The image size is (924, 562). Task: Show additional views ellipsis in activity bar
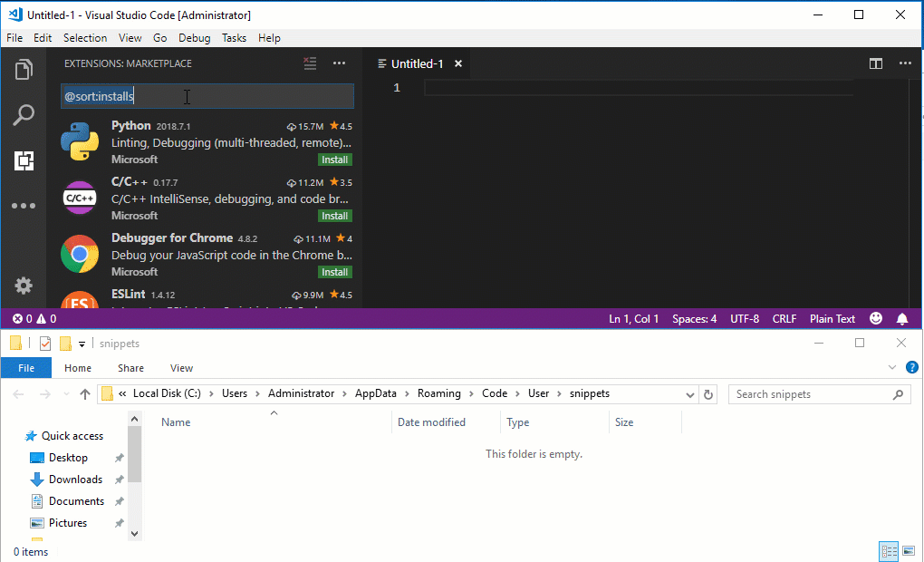click(x=24, y=206)
